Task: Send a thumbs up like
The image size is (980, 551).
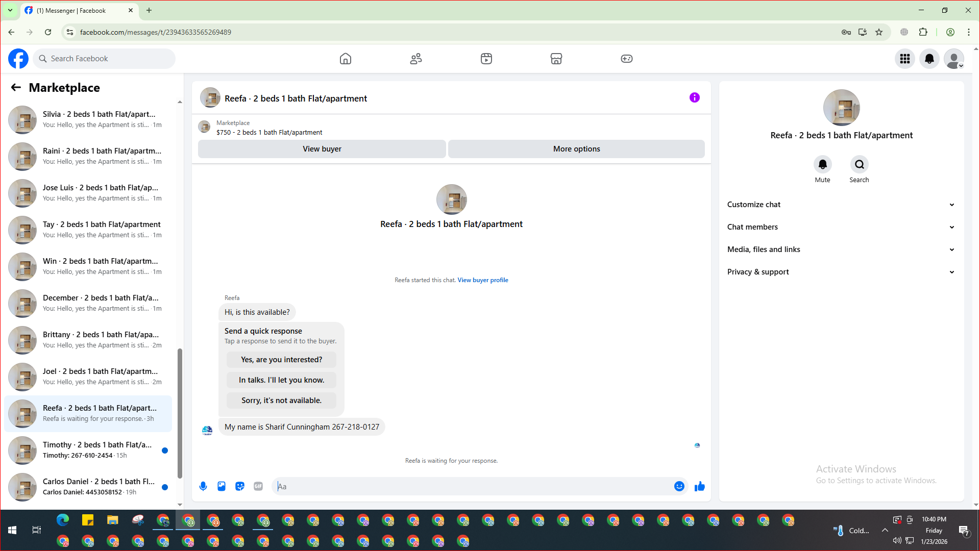Action: (700, 486)
